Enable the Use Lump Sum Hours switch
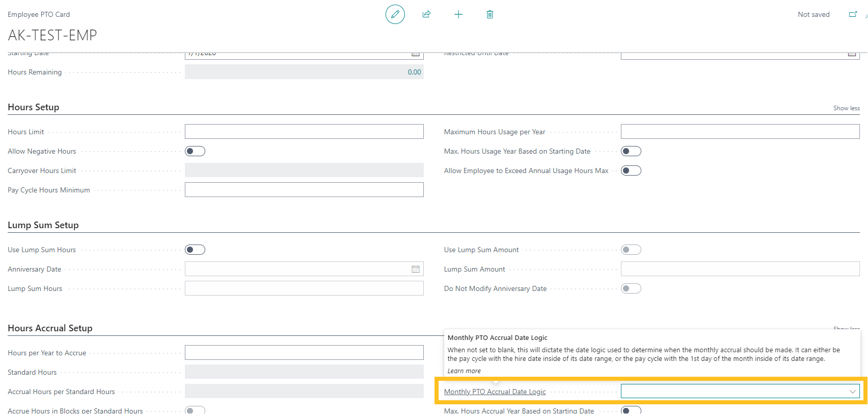 coord(195,250)
